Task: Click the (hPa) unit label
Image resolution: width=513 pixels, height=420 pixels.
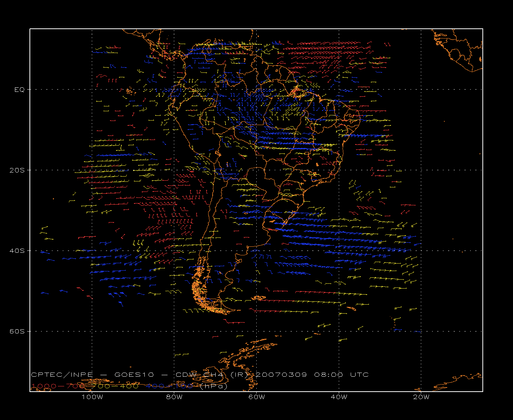Action: coord(213,386)
